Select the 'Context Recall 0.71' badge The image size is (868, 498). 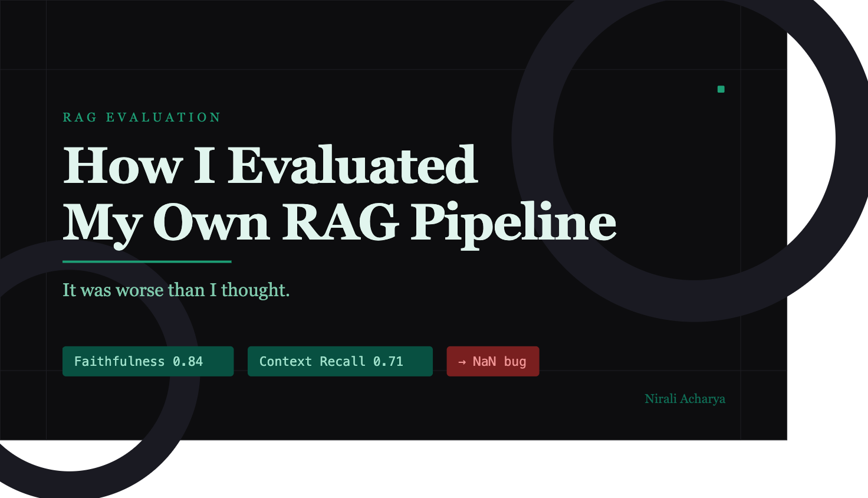tap(340, 361)
